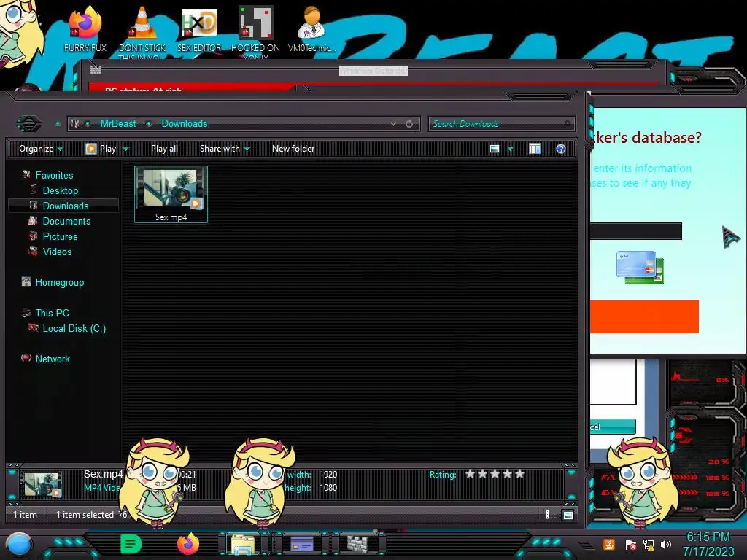Set rating to one star
This screenshot has height=560, width=747.
471,474
